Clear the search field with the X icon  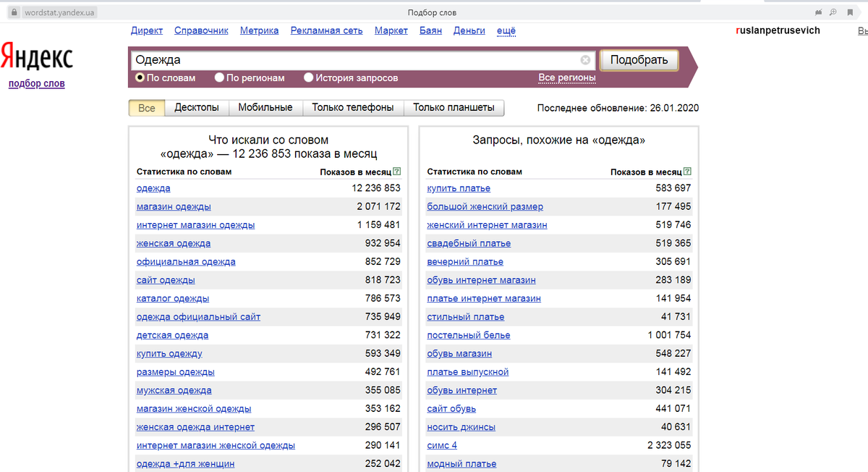(x=585, y=60)
